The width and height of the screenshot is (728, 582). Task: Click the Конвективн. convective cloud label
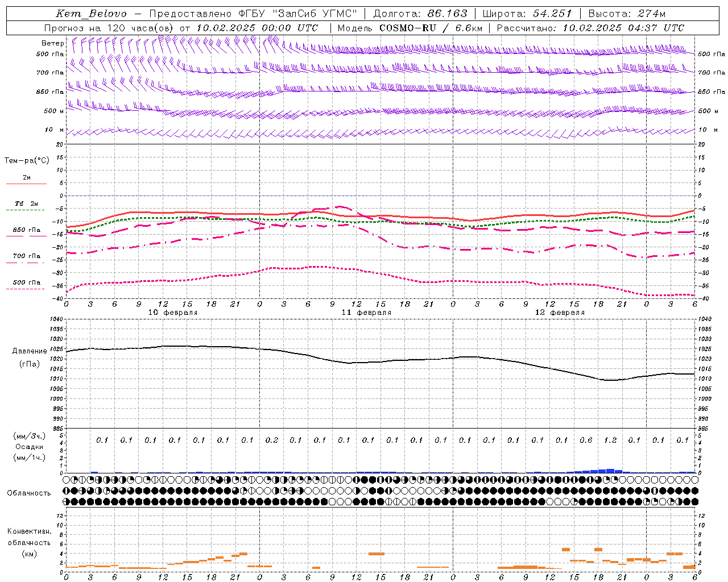pos(29,531)
